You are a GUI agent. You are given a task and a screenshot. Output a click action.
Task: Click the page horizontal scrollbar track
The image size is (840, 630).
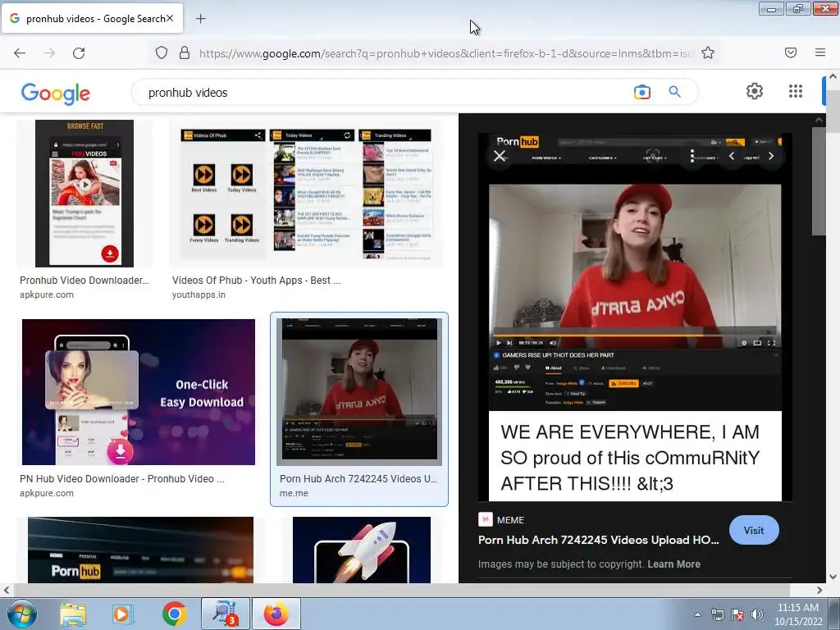click(413, 590)
